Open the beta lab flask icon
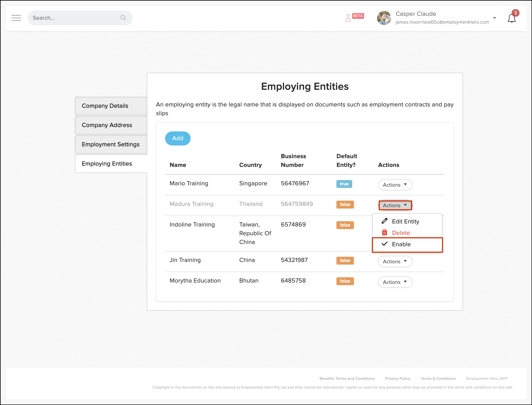 point(348,18)
